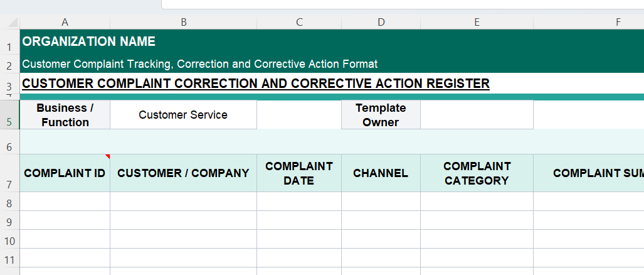
Task: Select row 3 header
Action: click(x=9, y=86)
